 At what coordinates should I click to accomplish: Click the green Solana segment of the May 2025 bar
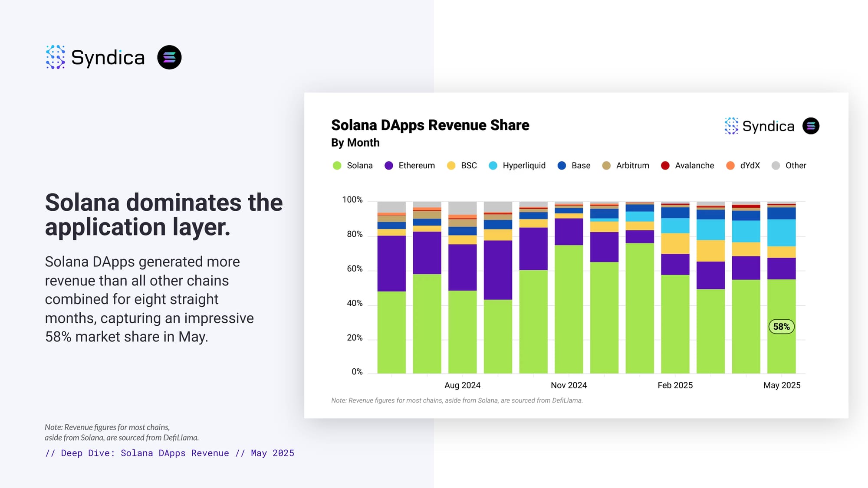tap(781, 326)
